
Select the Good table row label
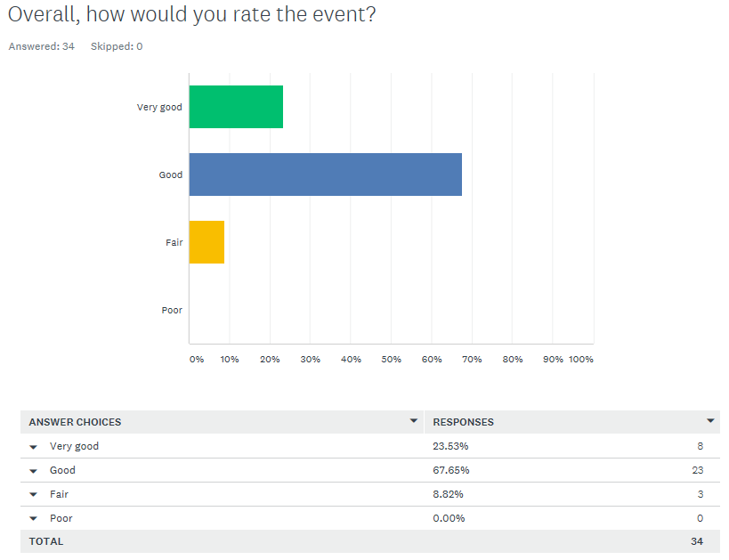point(62,470)
